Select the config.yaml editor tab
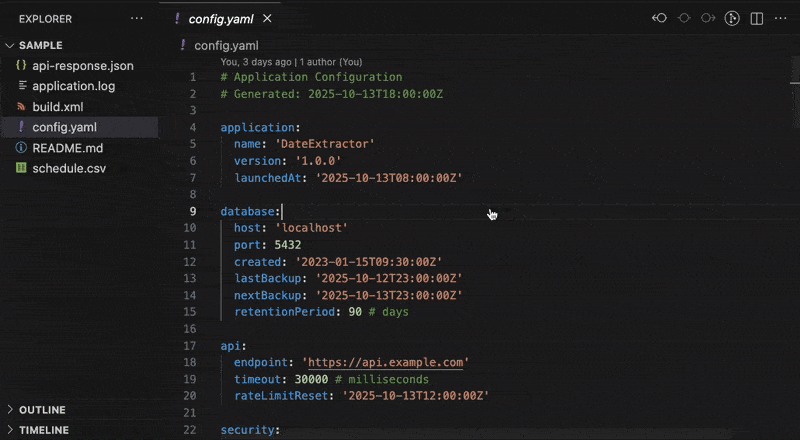The image size is (800, 440). (220, 19)
